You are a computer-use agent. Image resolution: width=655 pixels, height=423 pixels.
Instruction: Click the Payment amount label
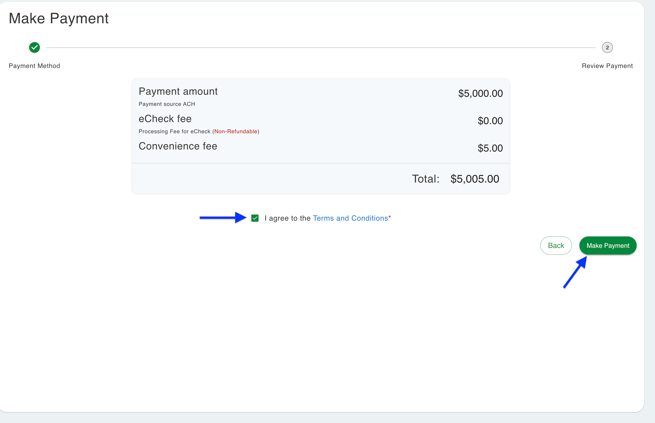click(x=178, y=91)
